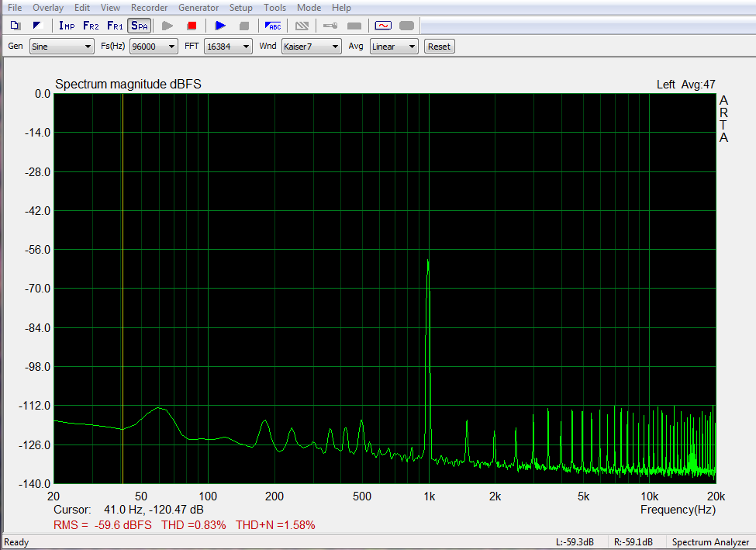Open the Edit menu
The image size is (756, 550).
tap(82, 8)
